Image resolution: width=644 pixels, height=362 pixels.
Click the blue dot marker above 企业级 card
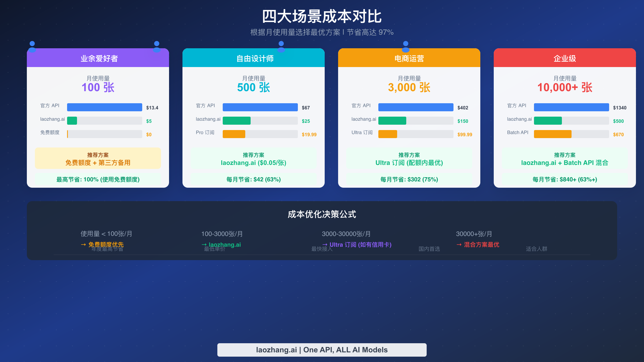[405, 43]
